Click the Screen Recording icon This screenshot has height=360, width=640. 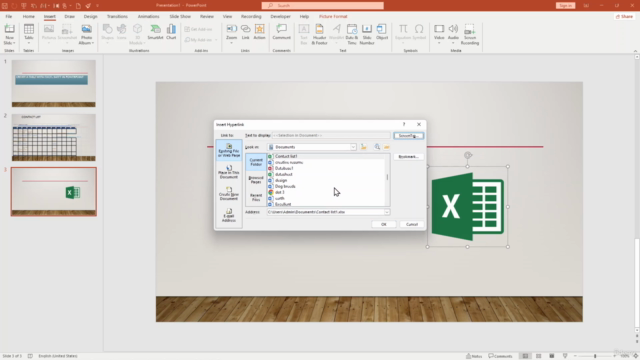[x=470, y=34]
